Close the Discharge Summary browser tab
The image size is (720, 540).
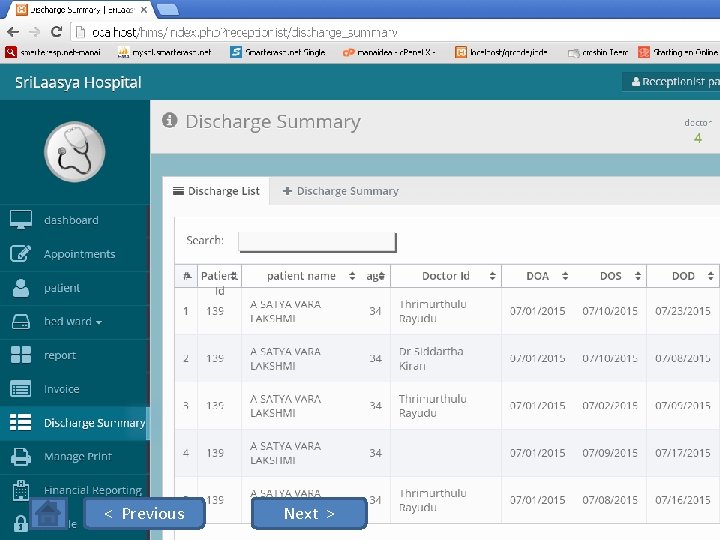click(x=144, y=9)
